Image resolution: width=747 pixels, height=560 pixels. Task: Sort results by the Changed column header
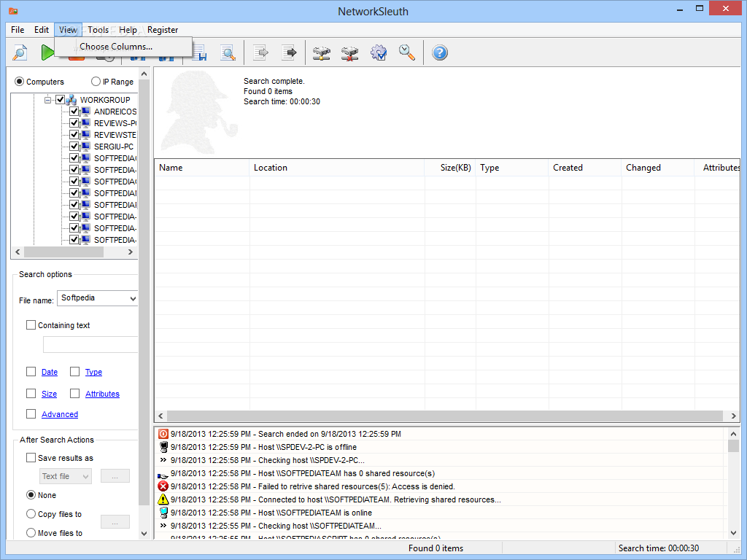[x=658, y=168]
